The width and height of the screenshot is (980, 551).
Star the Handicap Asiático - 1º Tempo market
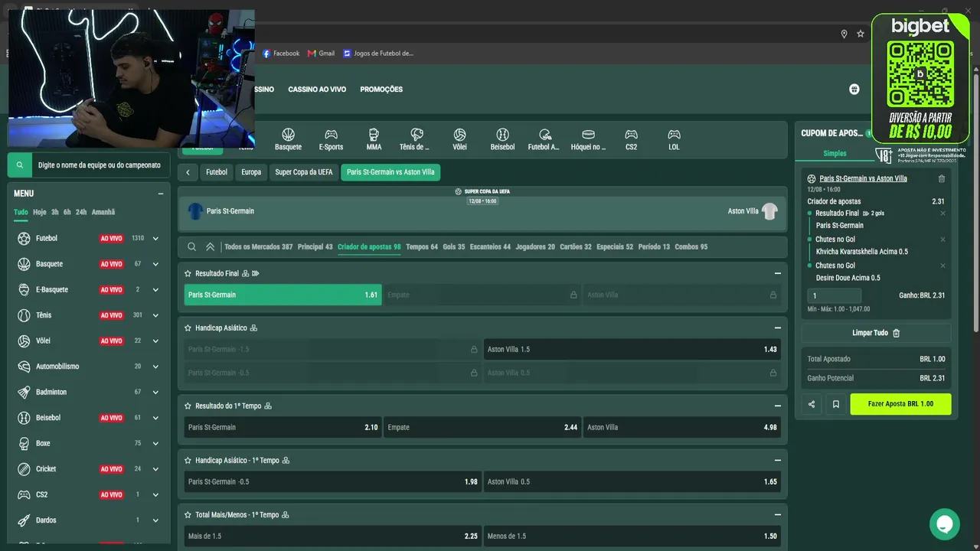pyautogui.click(x=188, y=460)
